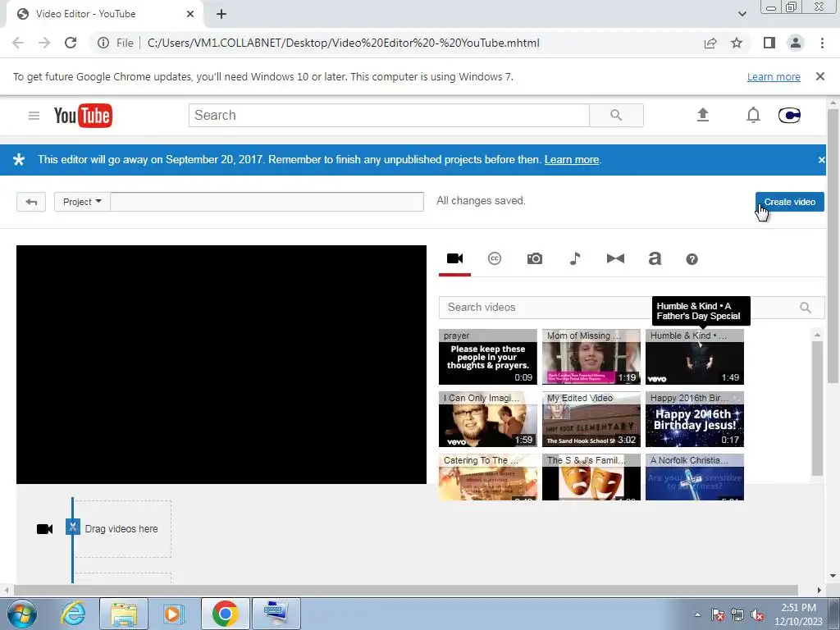
Task: Click the scissors marker on the timeline
Action: point(73,527)
